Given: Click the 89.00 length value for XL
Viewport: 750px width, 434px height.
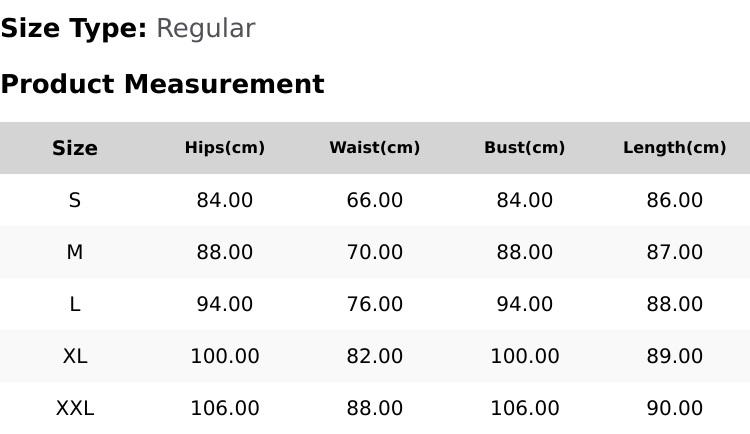Looking at the screenshot, I should (x=674, y=356).
